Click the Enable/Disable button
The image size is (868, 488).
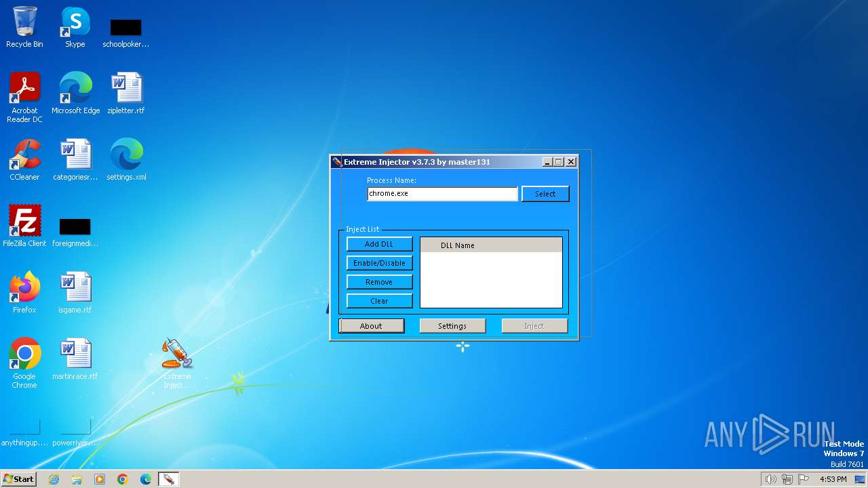379,263
